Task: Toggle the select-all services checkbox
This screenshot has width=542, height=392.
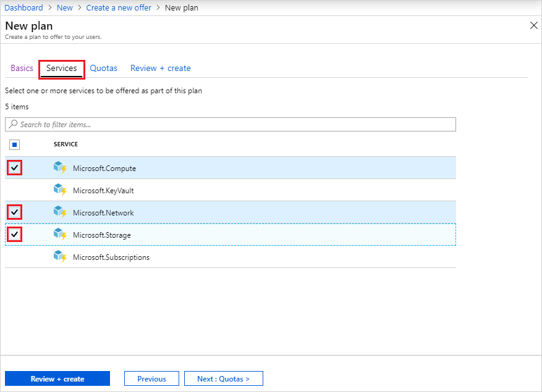Action: (14, 144)
